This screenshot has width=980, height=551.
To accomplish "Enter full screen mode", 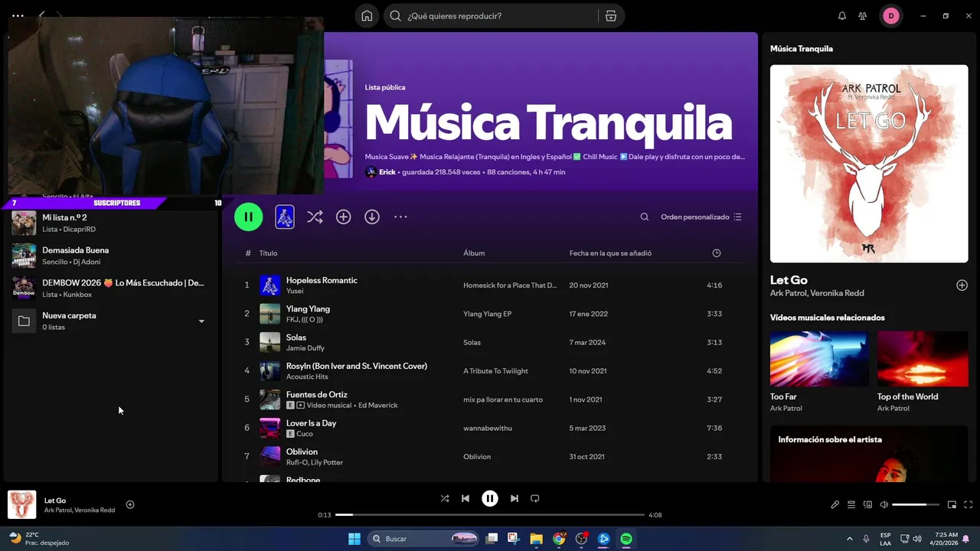I will point(969,504).
